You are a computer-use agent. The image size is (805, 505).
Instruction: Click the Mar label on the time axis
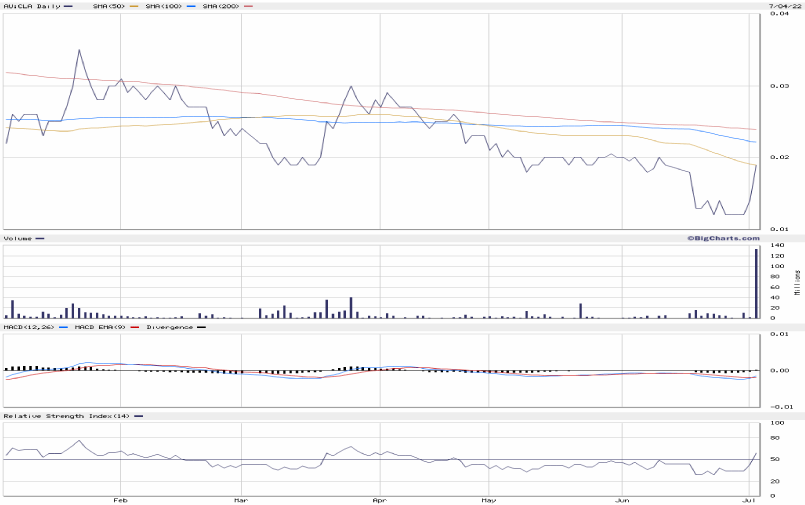tap(240, 499)
